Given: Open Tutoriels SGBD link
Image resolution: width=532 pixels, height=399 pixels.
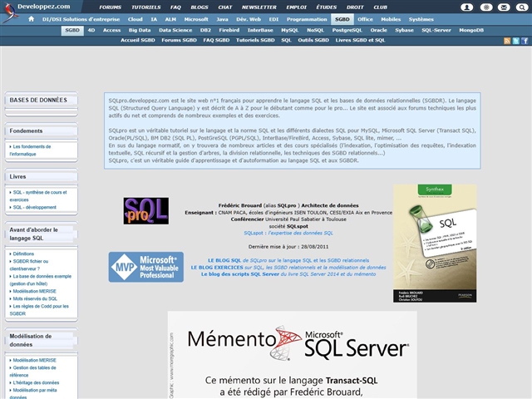Looking at the screenshot, I should pyautogui.click(x=255, y=40).
